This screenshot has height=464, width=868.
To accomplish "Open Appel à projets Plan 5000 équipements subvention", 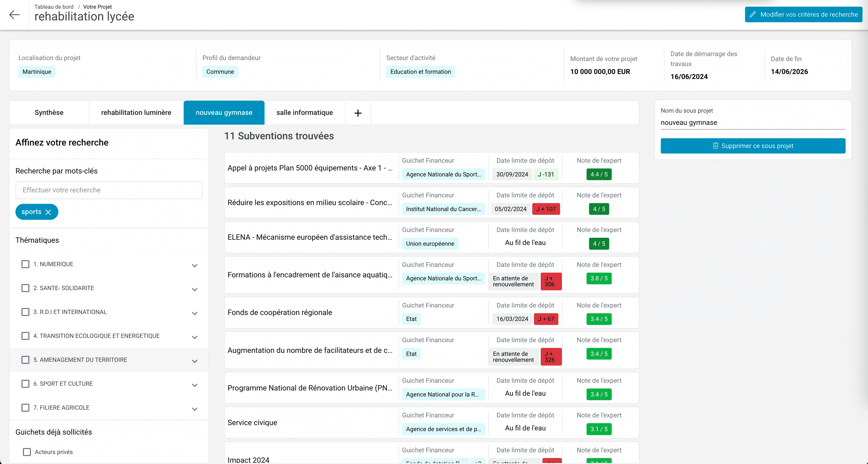I will [310, 168].
